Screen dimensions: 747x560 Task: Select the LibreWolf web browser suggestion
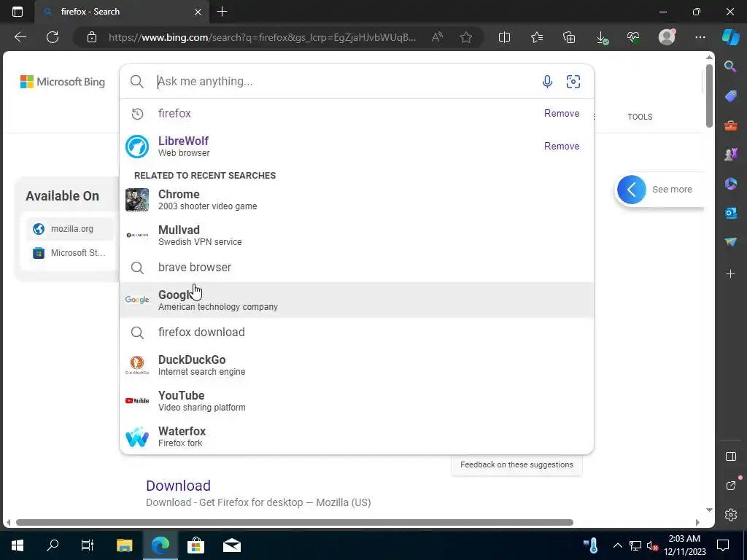click(x=356, y=146)
